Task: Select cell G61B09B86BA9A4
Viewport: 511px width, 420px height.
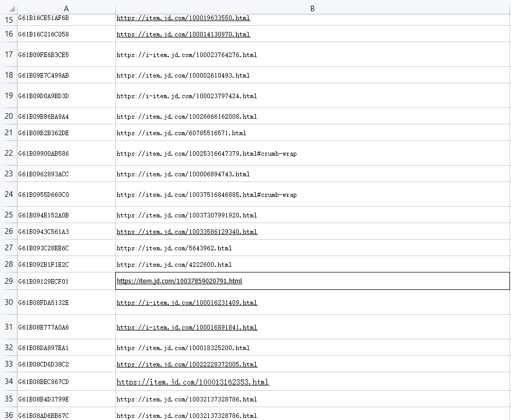Action: 66,116
